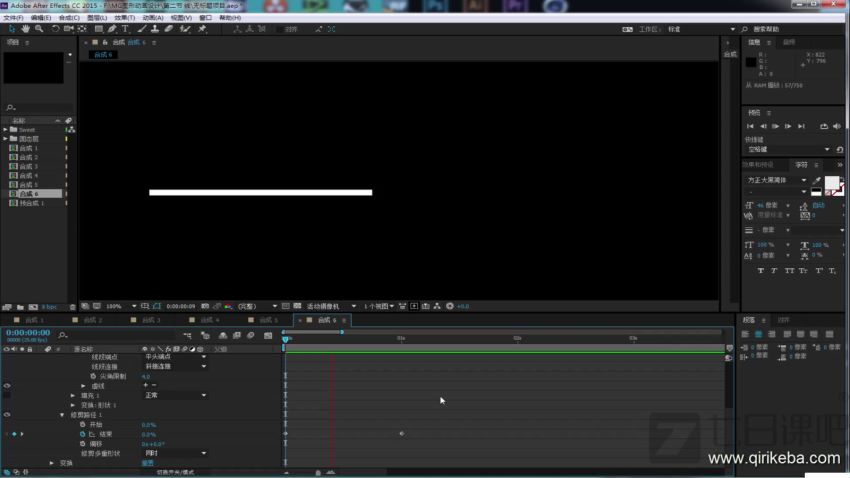This screenshot has height=478, width=850.
Task: Click toggle switches/modes button at timeline bottom
Action: 176,473
